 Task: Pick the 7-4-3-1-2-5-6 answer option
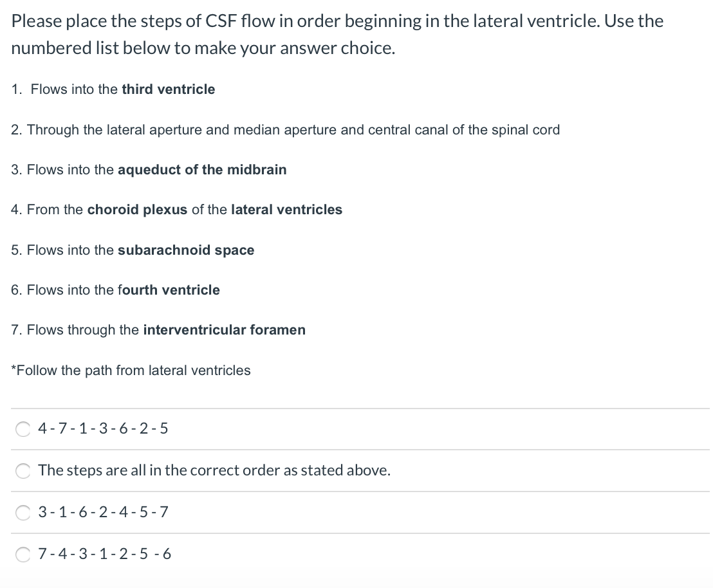tap(23, 553)
